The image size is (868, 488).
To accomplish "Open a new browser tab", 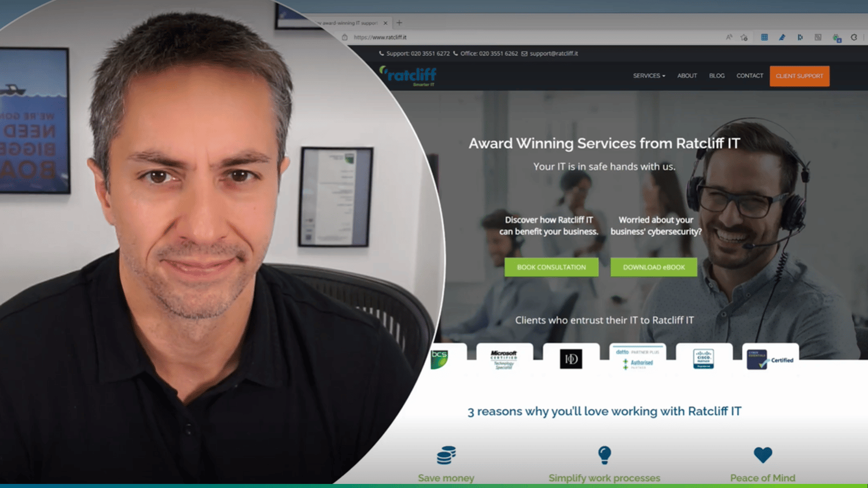I will [399, 23].
